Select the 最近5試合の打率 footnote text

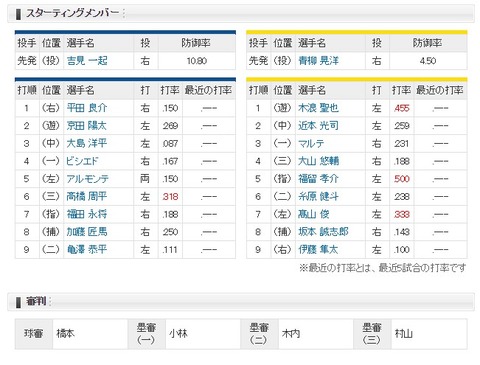pyautogui.click(x=382, y=268)
